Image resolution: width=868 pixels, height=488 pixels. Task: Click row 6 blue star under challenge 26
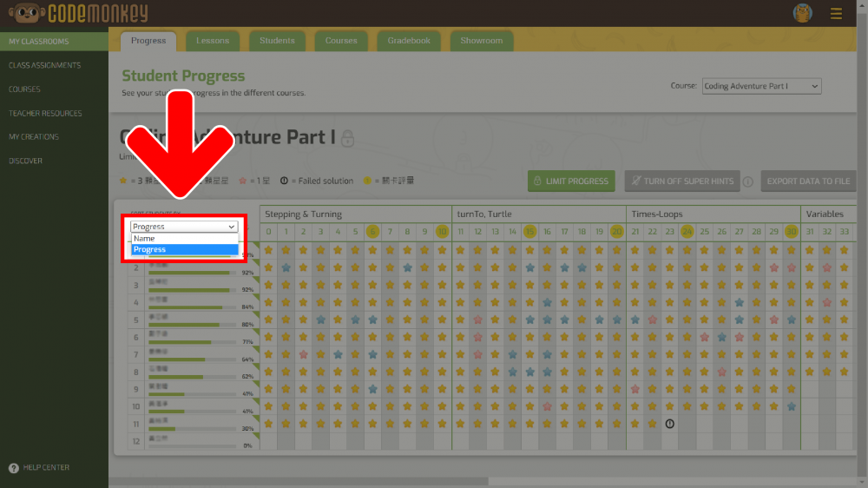tap(722, 337)
